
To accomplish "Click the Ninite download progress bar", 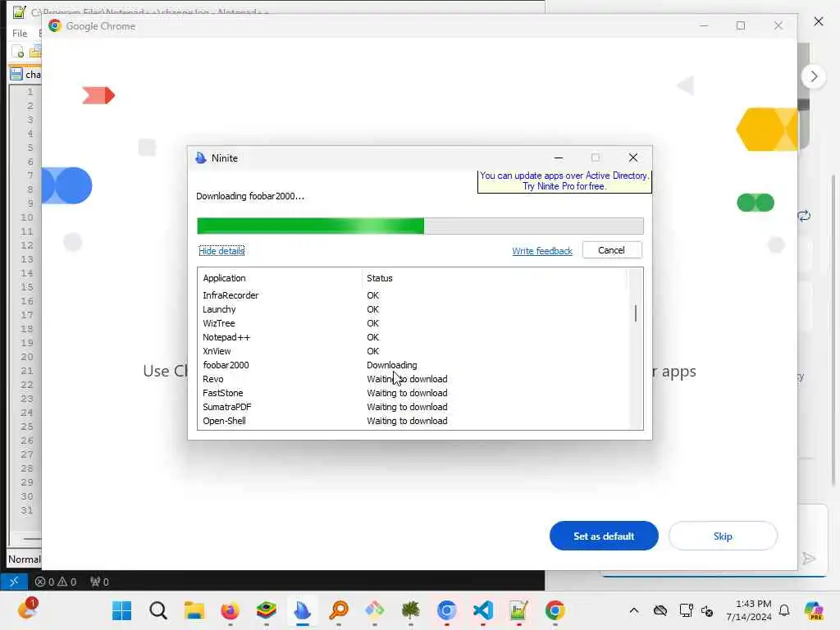I will [420, 226].
